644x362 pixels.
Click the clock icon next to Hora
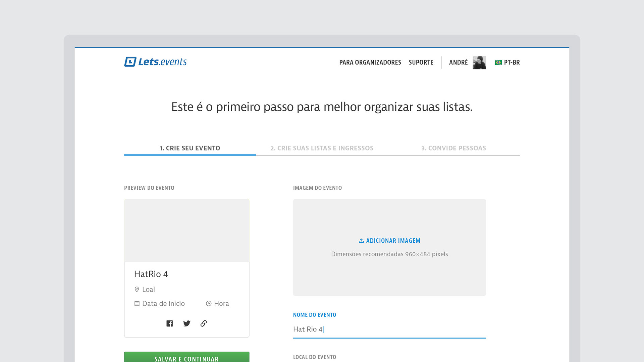point(209,303)
